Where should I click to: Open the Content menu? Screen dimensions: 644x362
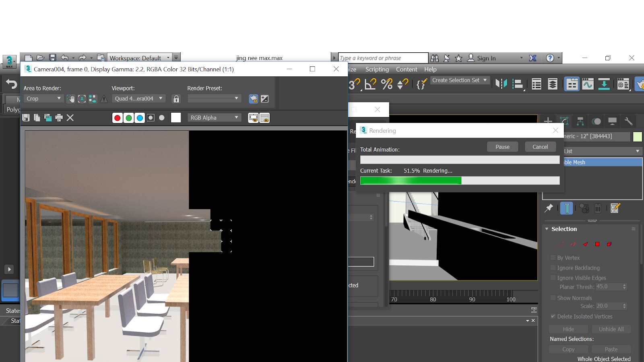coord(407,69)
